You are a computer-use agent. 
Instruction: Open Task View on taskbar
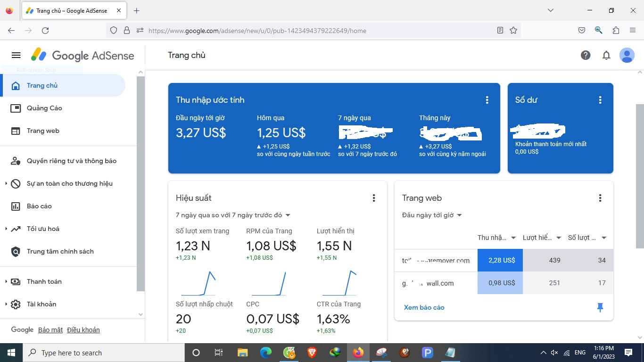pyautogui.click(x=219, y=353)
